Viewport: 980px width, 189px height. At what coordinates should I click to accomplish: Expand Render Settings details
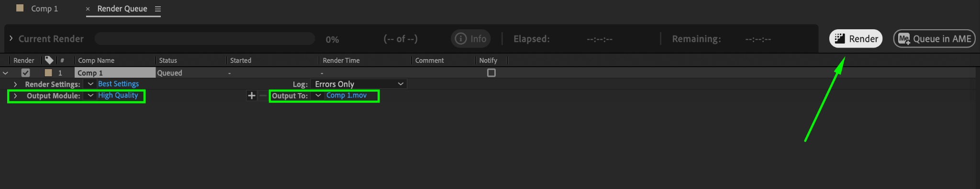15,84
